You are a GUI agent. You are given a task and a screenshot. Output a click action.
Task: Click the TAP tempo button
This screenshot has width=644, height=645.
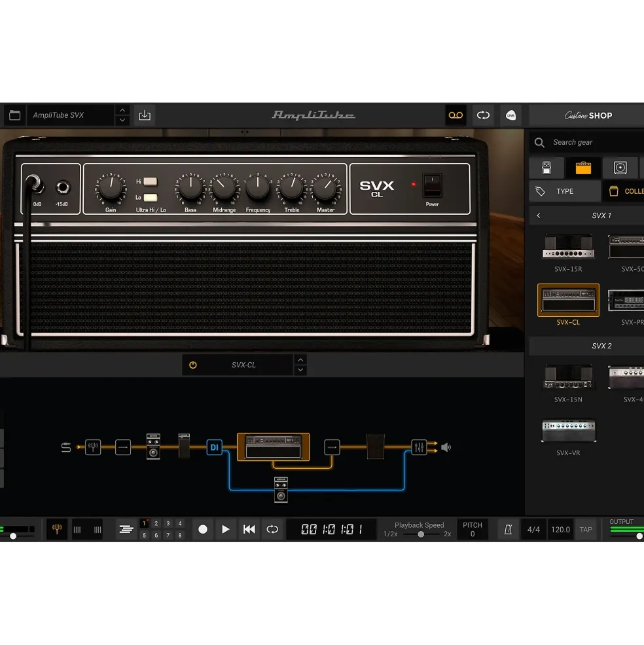click(x=586, y=529)
